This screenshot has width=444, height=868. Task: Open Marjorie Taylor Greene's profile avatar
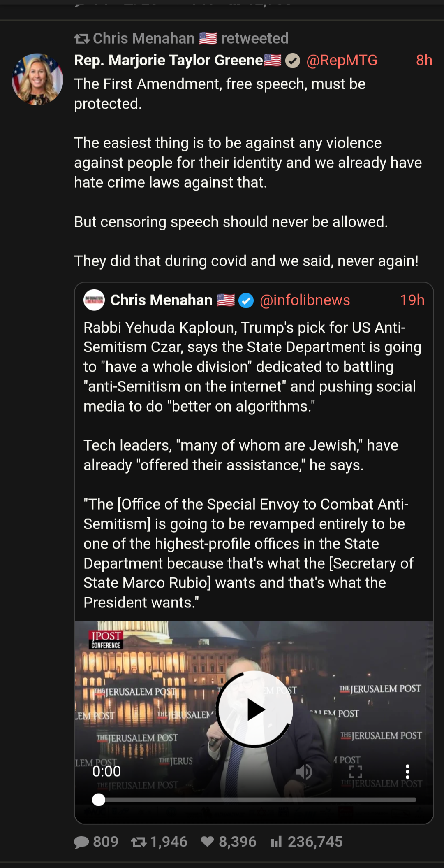click(37, 79)
